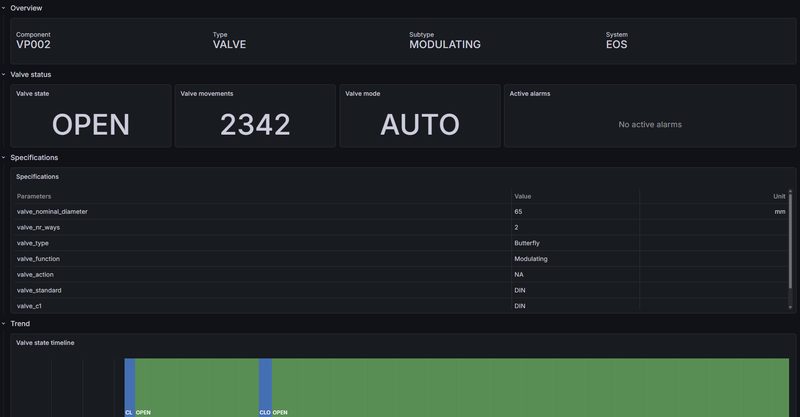The height and width of the screenshot is (417, 800).
Task: Open the Specifications panel title menu
Action: [x=37, y=177]
